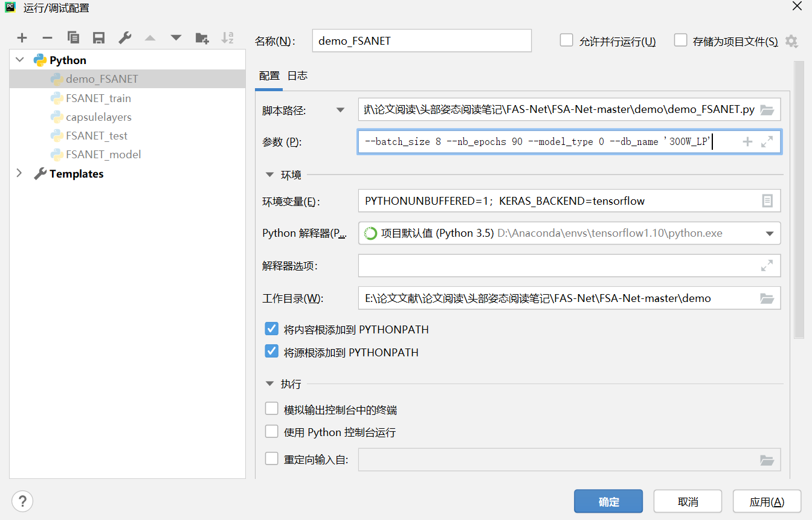Click the OK button

click(608, 501)
